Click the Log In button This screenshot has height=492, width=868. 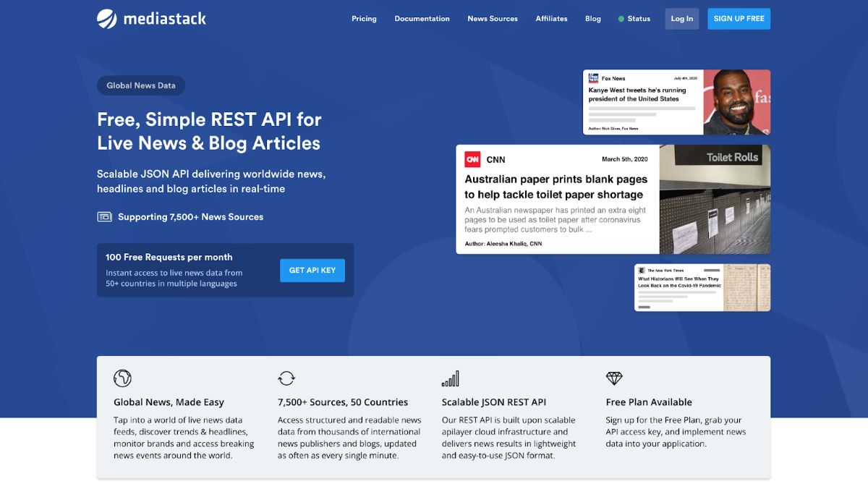point(681,19)
